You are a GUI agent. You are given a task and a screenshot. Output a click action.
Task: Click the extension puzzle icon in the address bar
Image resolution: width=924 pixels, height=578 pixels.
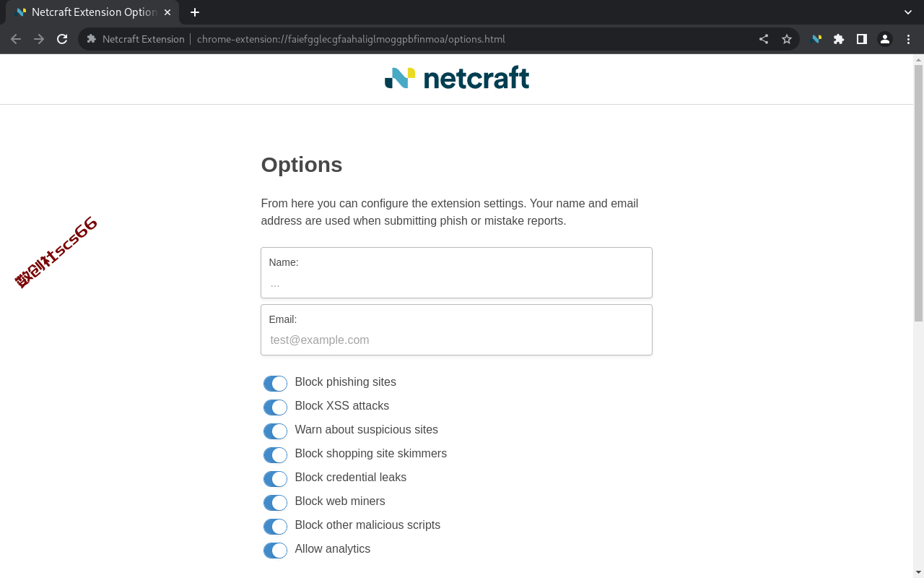pos(92,39)
